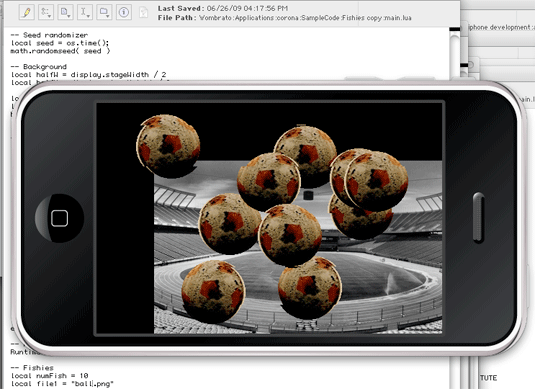Screen dimensions: 535x389
Task: Click the '-- Seed randomizer' comment line
Action: (x=49, y=35)
